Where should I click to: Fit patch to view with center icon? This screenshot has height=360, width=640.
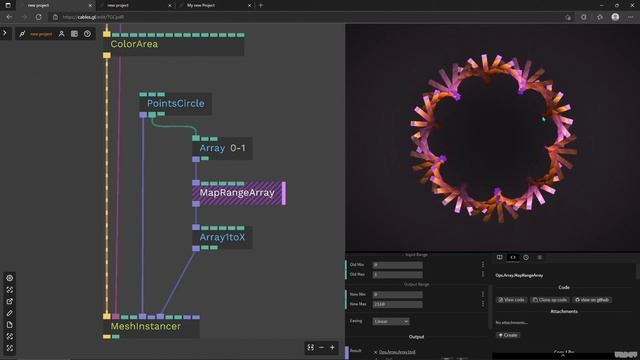pyautogui.click(x=311, y=347)
